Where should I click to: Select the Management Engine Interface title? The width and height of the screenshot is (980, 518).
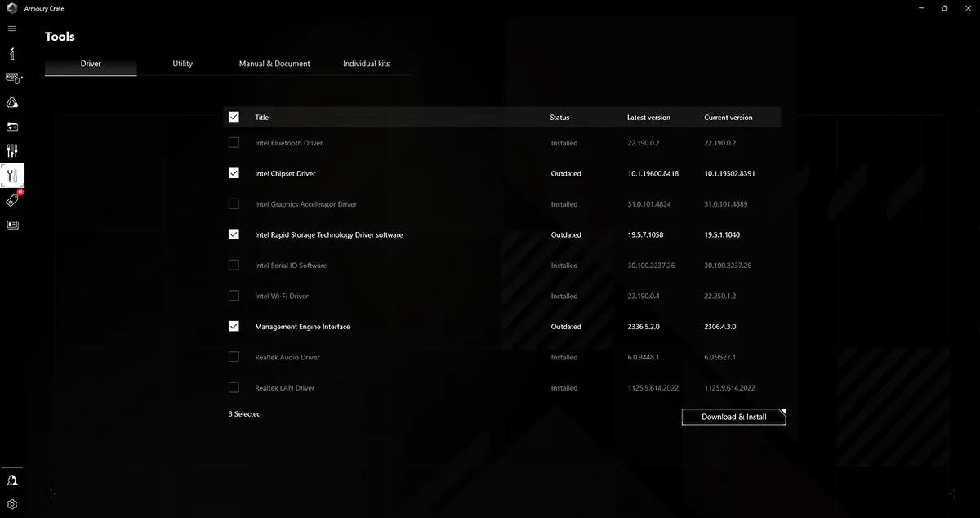coord(302,327)
